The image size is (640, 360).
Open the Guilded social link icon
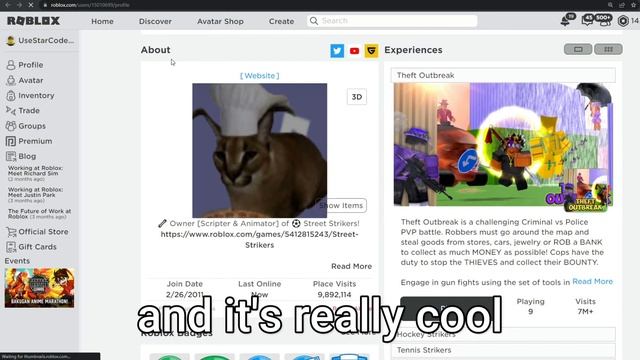(371, 51)
